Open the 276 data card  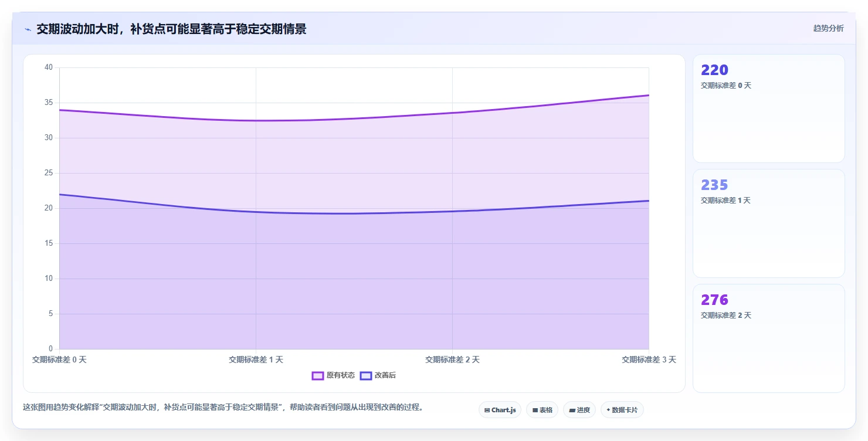[x=768, y=338]
